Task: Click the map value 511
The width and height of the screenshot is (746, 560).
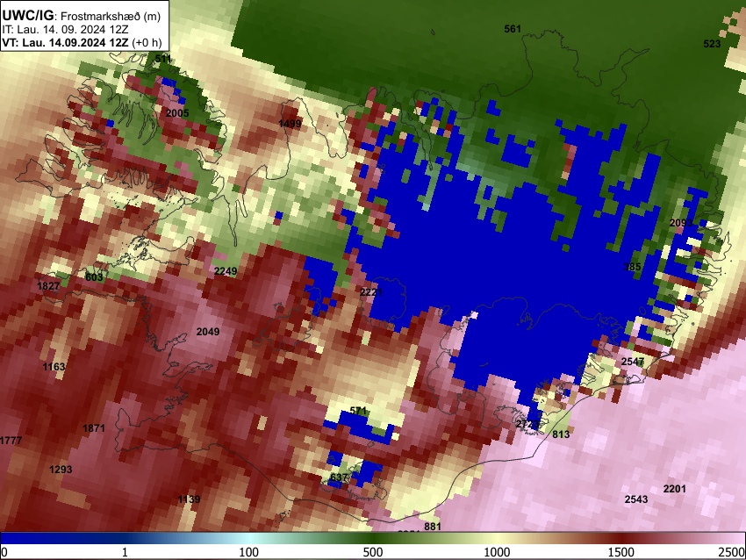Action: (163, 59)
